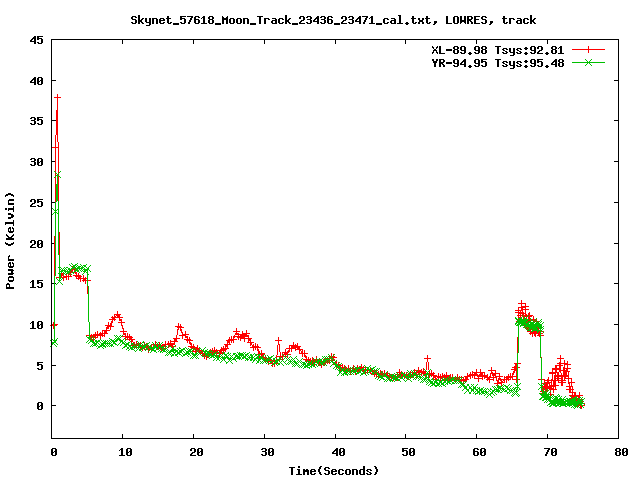Click the x-axis tick label 80
The height and width of the screenshot is (480, 640).
coord(621,452)
